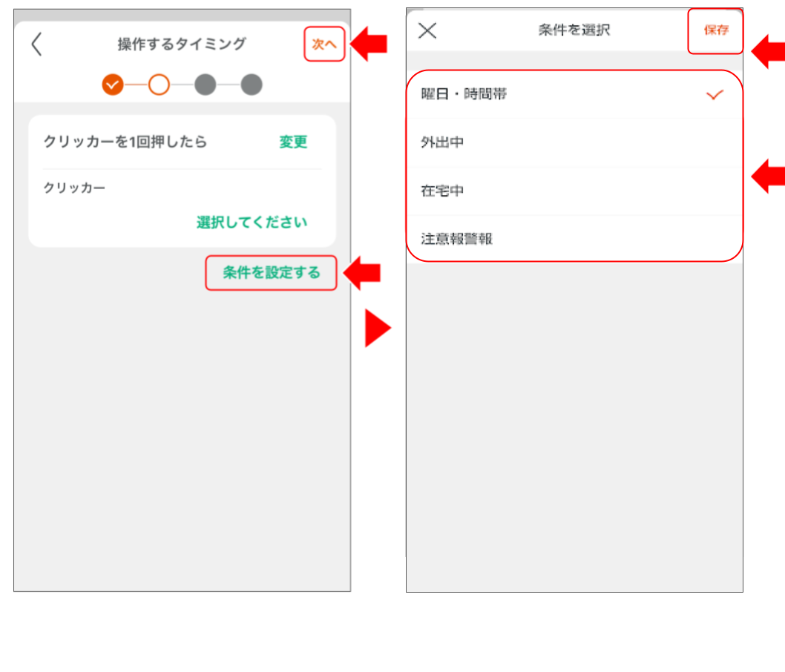Tap 変更 to change the trigger
785x672 pixels.
tap(293, 142)
